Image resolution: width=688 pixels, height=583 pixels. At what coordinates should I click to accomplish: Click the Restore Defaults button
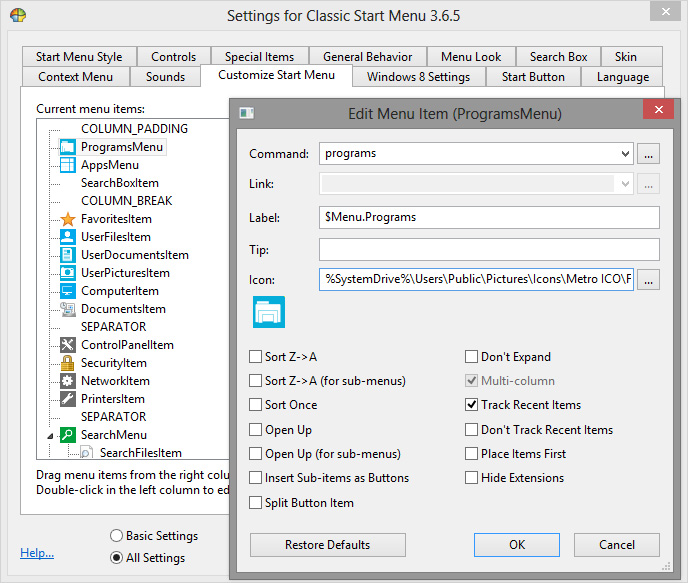point(328,544)
